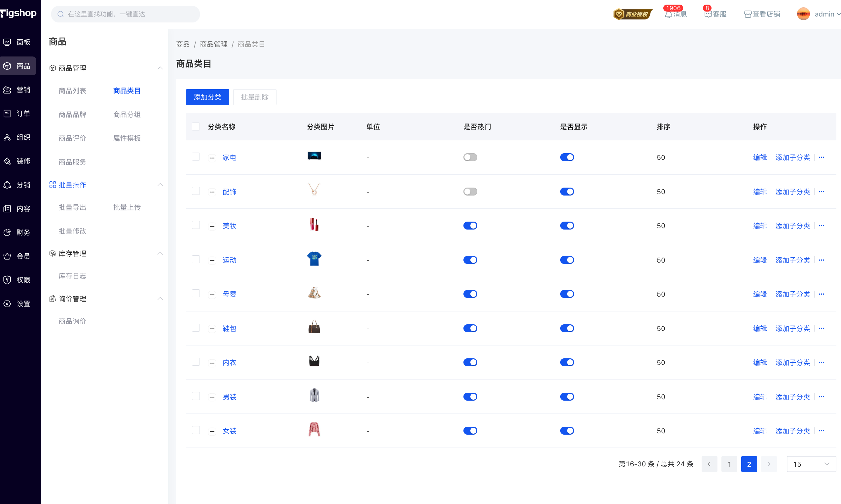Check the select-all checkbox in table header
Screen dimensions: 841x504
coord(196,127)
